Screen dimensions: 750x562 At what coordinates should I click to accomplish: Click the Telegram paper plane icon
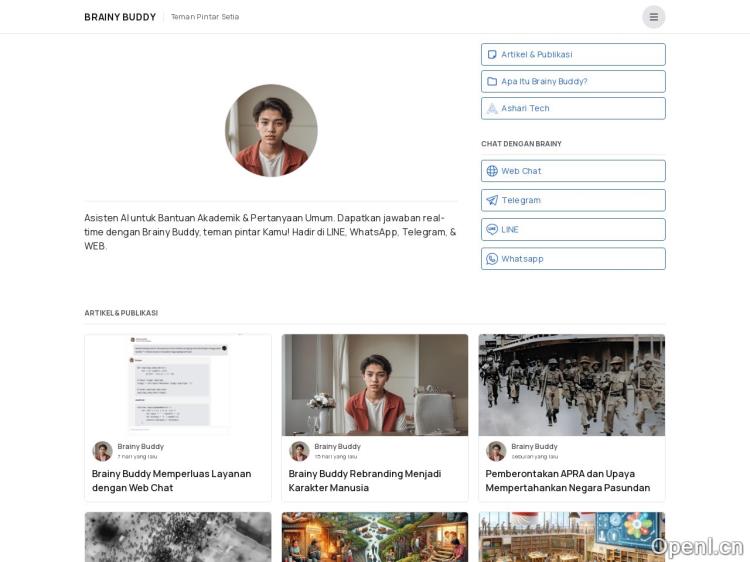tap(492, 200)
